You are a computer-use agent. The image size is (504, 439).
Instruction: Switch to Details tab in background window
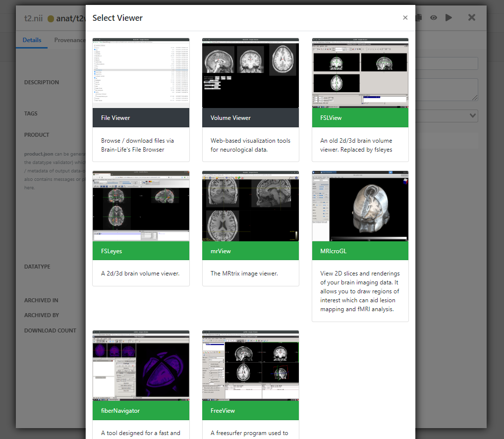pyautogui.click(x=32, y=40)
